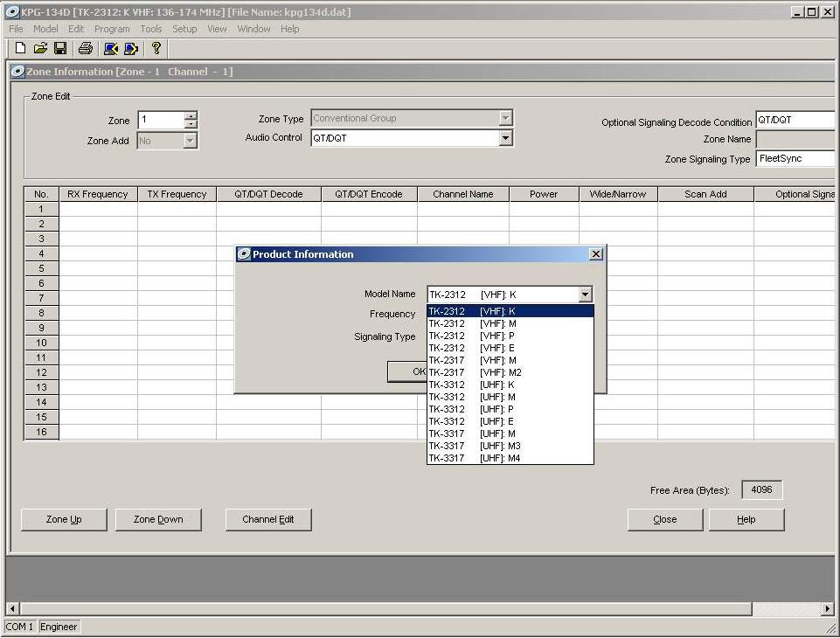Screen dimensions: 840x638
Task: Click the Close button in Zone Information
Action: coord(665,519)
